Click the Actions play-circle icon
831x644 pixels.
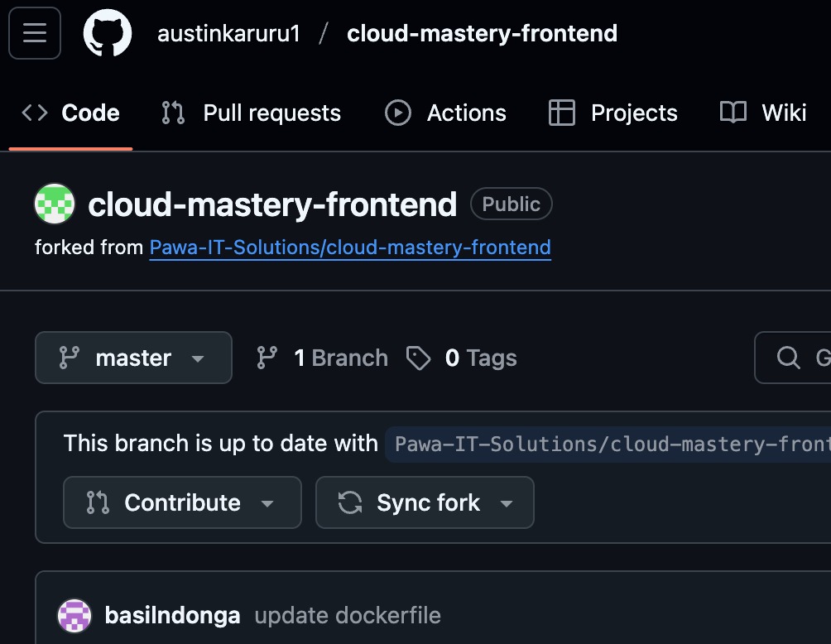[x=397, y=113]
